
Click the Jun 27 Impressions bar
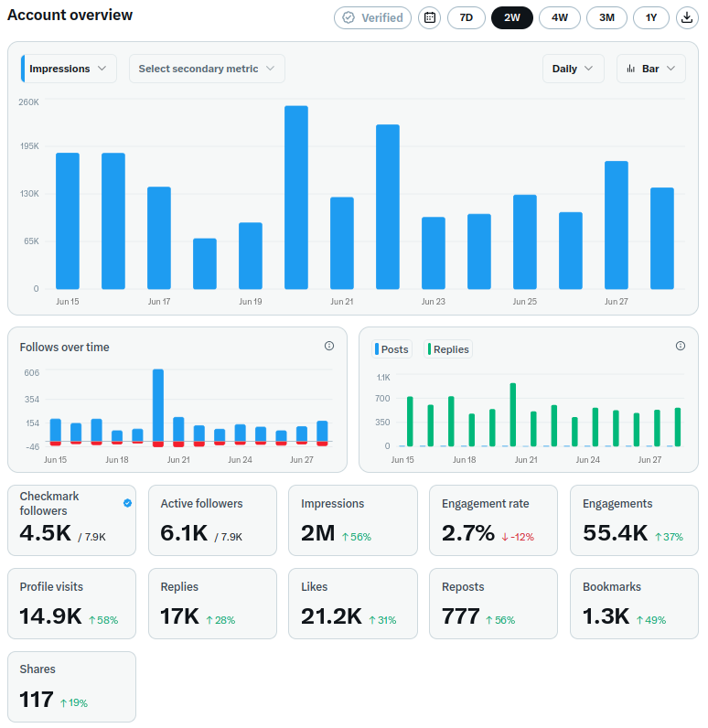tap(617, 225)
